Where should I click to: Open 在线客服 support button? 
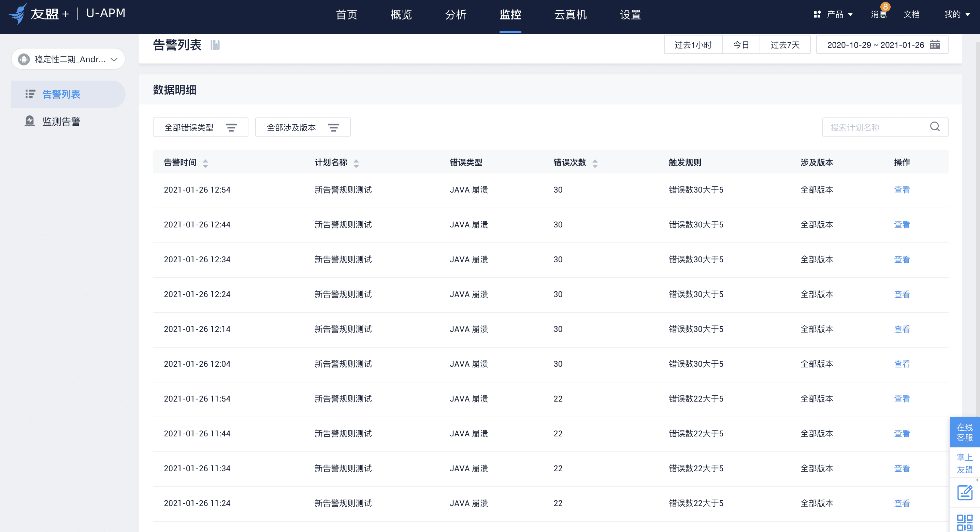pyautogui.click(x=965, y=432)
